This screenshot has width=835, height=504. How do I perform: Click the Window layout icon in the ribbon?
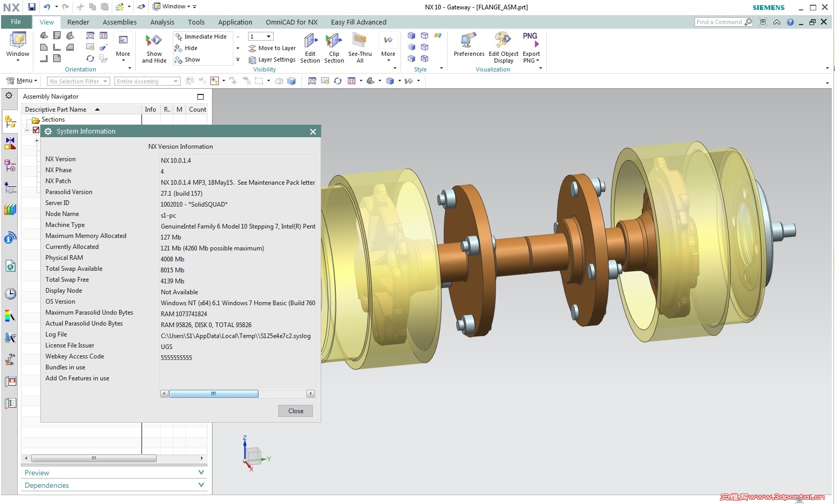tap(18, 47)
